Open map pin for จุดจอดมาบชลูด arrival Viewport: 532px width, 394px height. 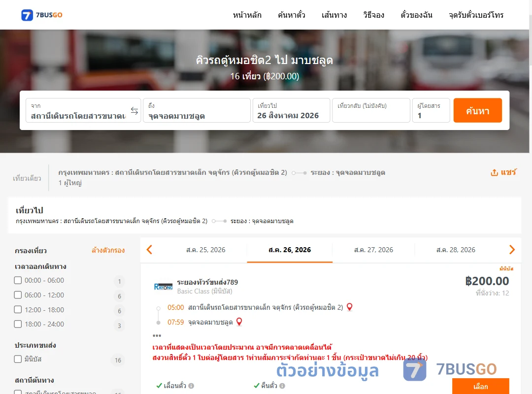pos(239,322)
